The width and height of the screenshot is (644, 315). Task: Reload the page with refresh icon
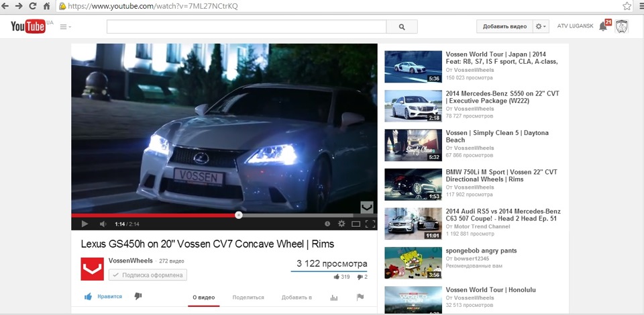[32, 6]
